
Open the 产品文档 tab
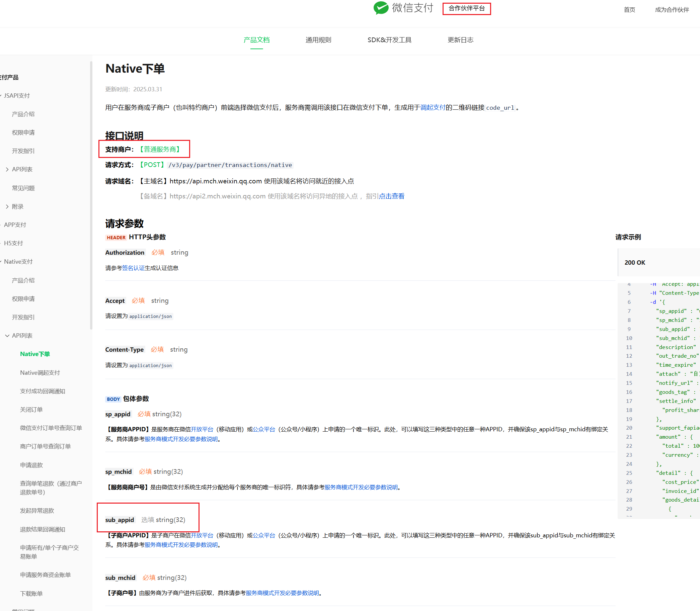[x=256, y=40]
